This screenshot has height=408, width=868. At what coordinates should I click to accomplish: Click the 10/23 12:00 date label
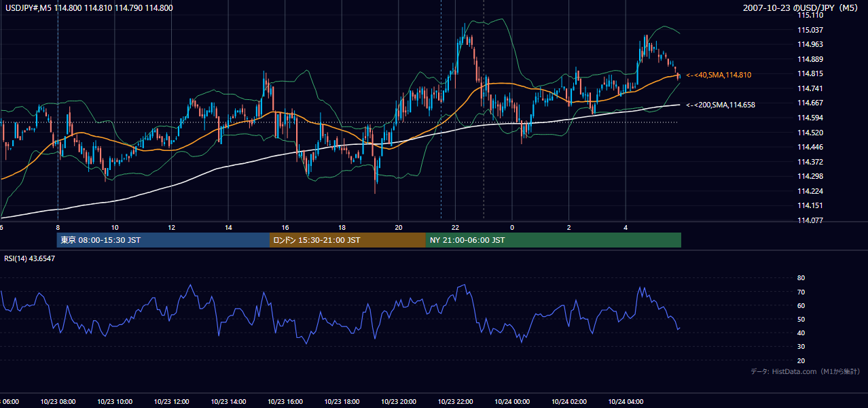[171, 402]
